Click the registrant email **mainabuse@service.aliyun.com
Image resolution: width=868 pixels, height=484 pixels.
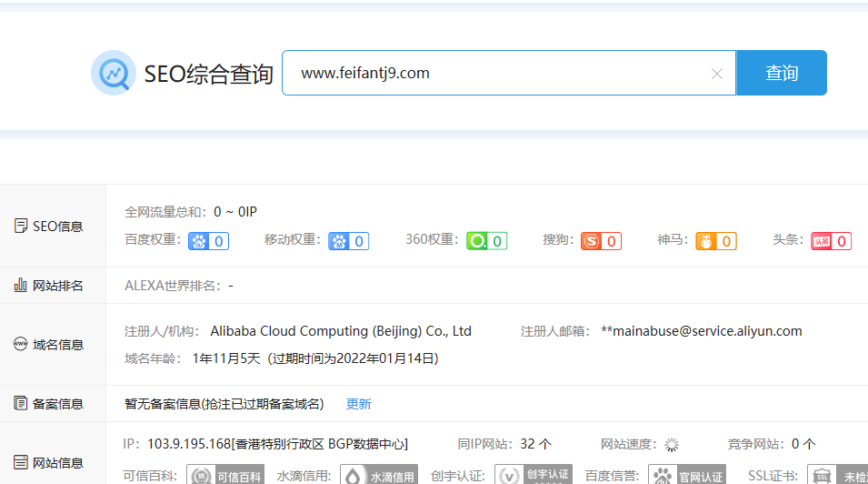[x=702, y=331]
